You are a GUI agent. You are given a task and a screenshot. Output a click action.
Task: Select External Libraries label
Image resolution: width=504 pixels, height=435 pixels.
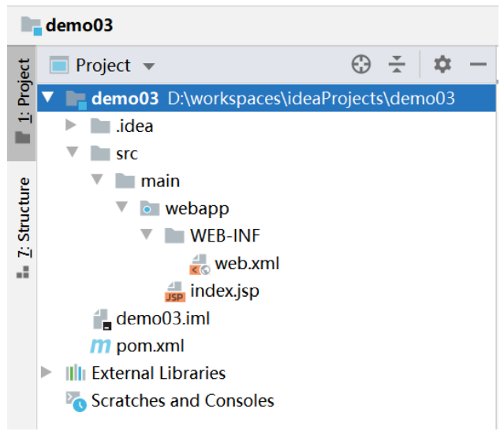click(159, 373)
